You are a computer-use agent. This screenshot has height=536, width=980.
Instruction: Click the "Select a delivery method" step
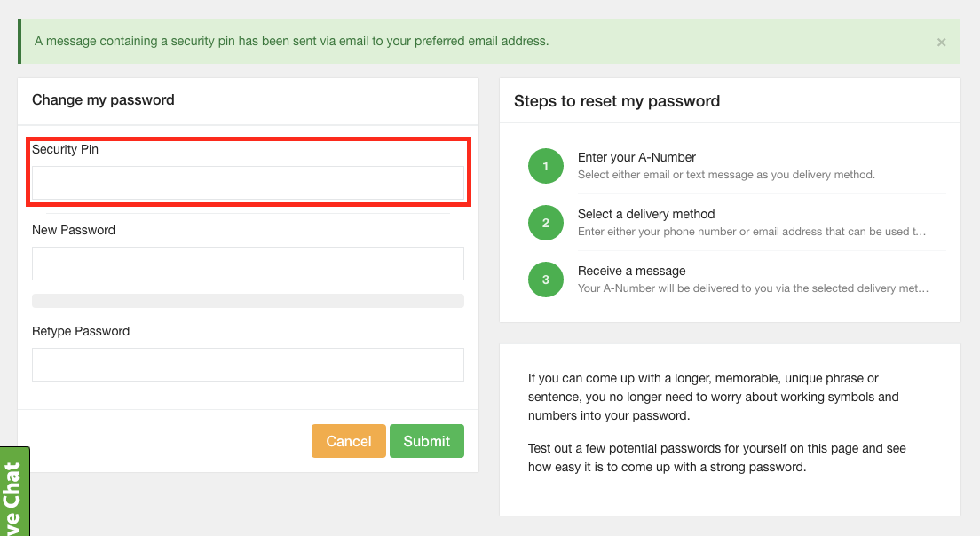(646, 214)
